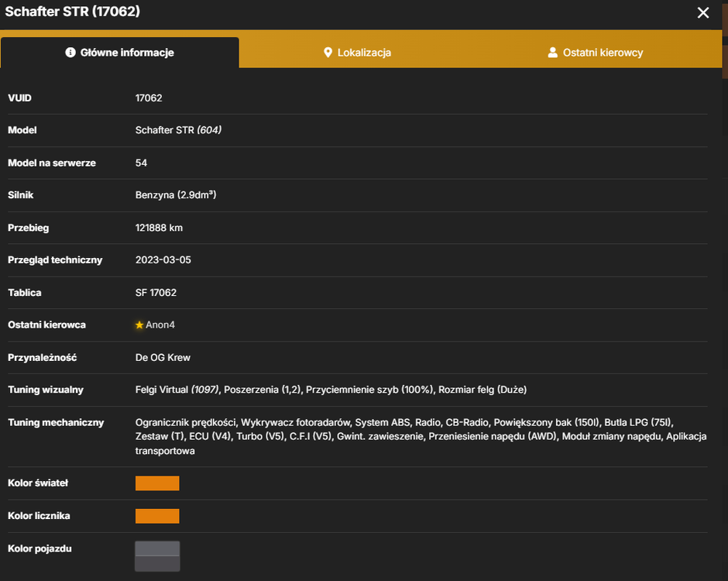
Task: Click the VUID value 17062
Action: point(149,98)
